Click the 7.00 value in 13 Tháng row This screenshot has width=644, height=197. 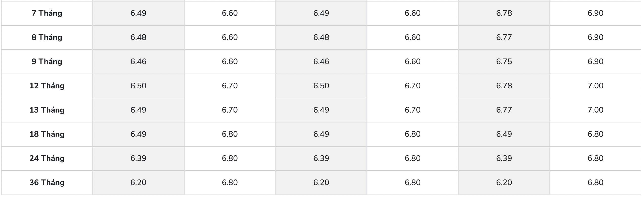(x=595, y=110)
